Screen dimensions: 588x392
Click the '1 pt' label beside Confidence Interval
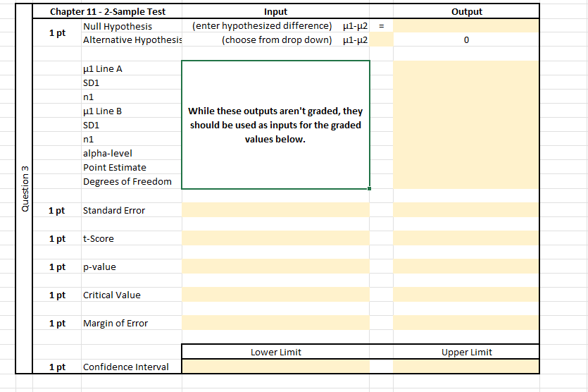pos(57,367)
